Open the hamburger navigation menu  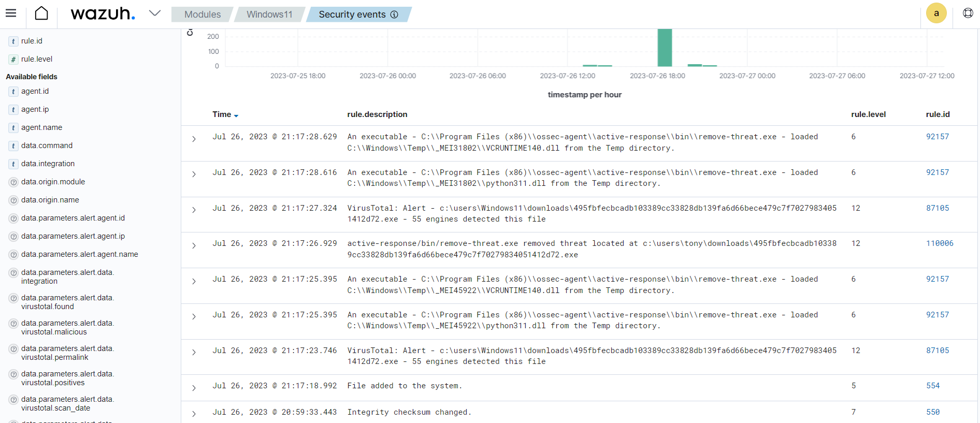(x=11, y=13)
